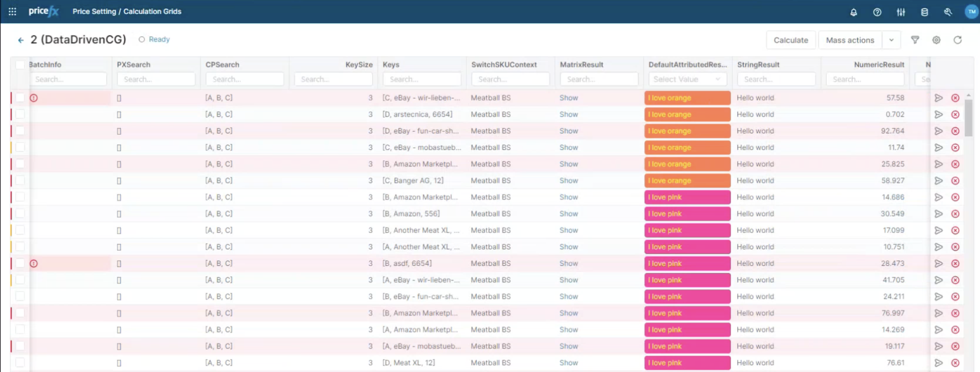Click the filter funnel icon

(915, 40)
